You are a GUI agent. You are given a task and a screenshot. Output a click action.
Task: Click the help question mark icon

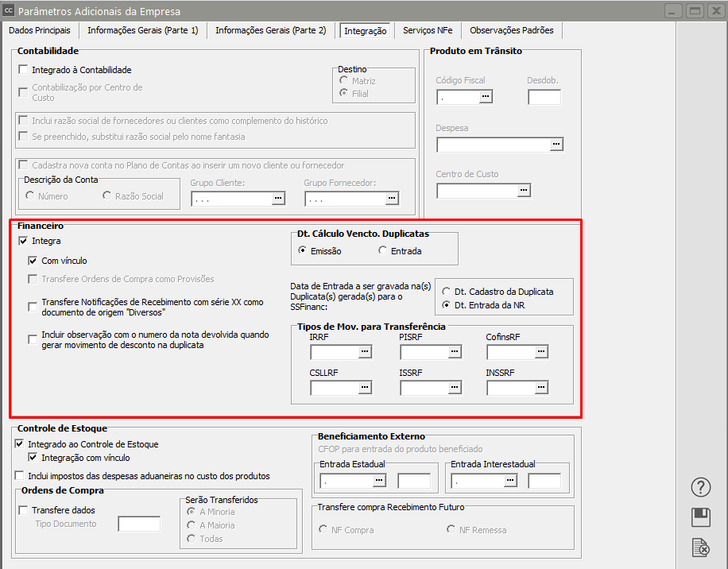[x=700, y=487]
